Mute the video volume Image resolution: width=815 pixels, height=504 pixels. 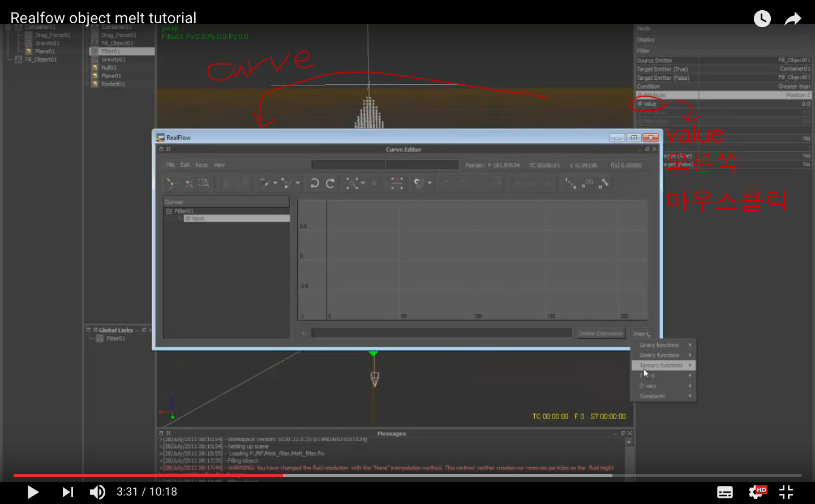coord(97,492)
